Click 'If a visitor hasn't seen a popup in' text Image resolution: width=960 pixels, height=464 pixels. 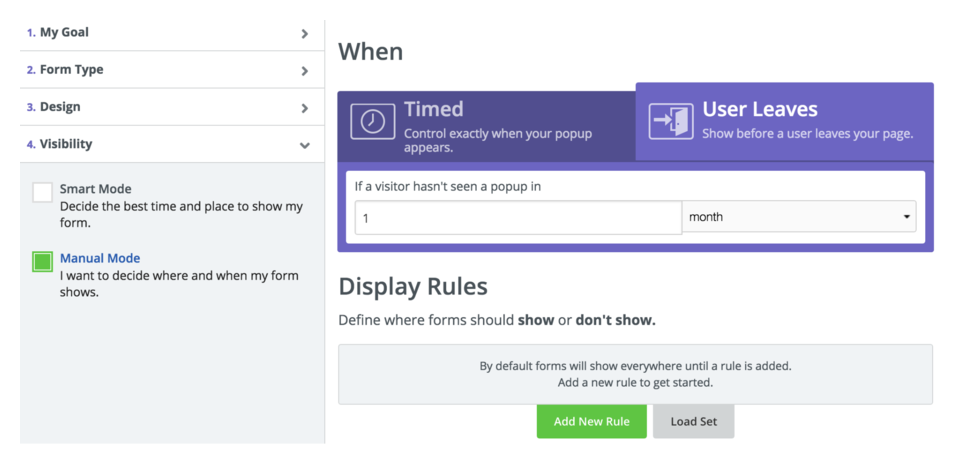tap(448, 187)
